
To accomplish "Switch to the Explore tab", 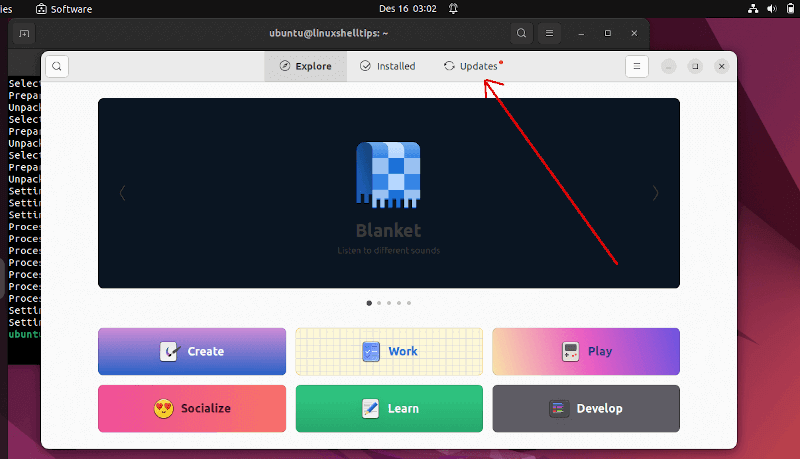I will (x=306, y=66).
